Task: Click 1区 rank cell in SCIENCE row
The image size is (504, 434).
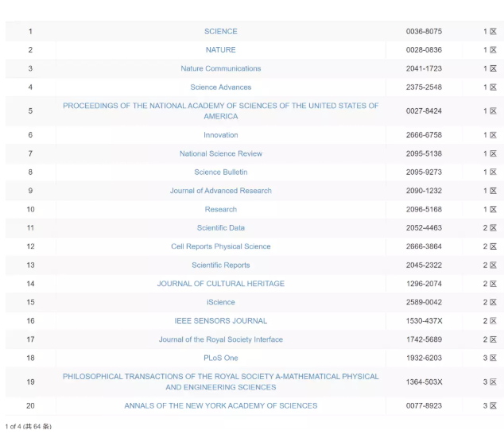Action: coord(490,32)
